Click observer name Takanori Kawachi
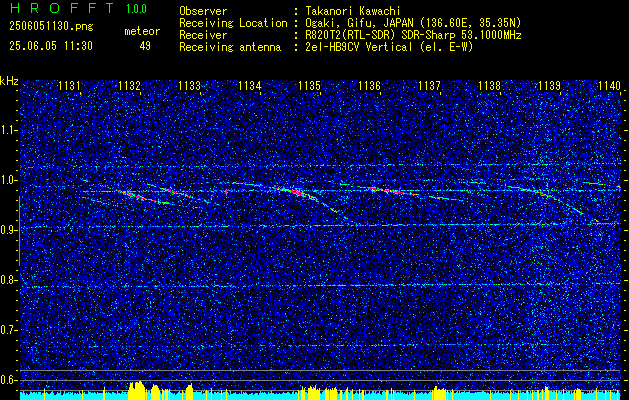 point(352,11)
